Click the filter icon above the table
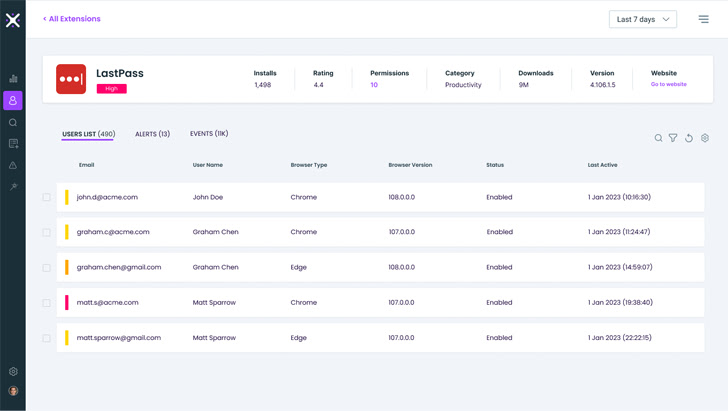The image size is (728, 411). [x=673, y=138]
